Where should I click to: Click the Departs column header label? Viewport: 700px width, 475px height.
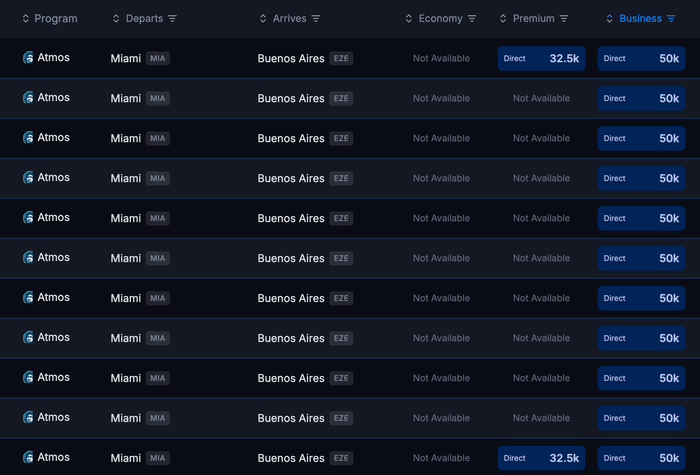tap(144, 18)
